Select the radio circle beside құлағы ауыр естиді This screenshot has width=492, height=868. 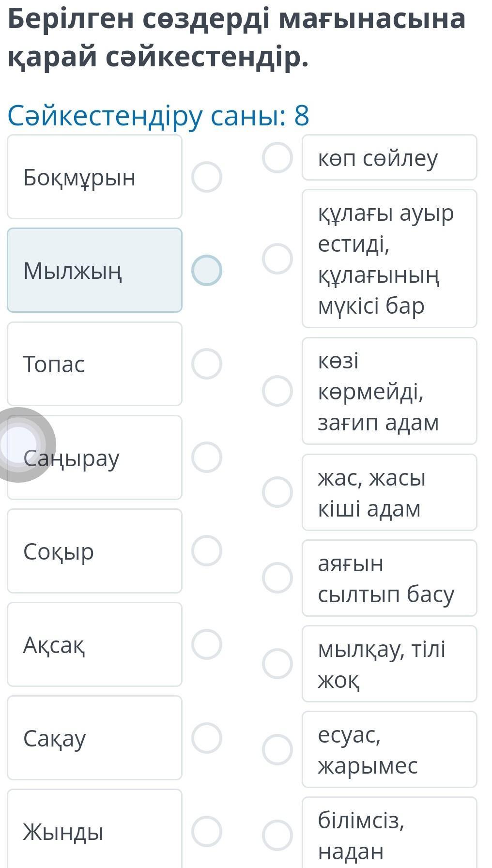tap(277, 259)
